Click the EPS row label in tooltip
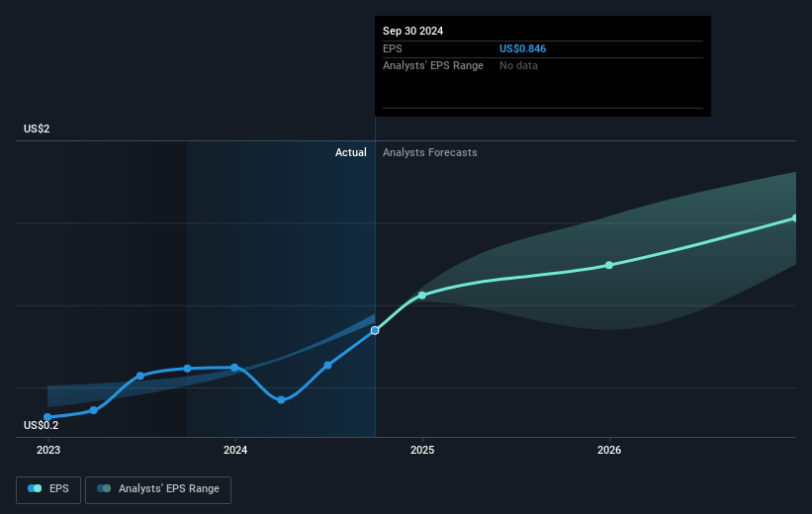812x514 pixels. pos(392,48)
